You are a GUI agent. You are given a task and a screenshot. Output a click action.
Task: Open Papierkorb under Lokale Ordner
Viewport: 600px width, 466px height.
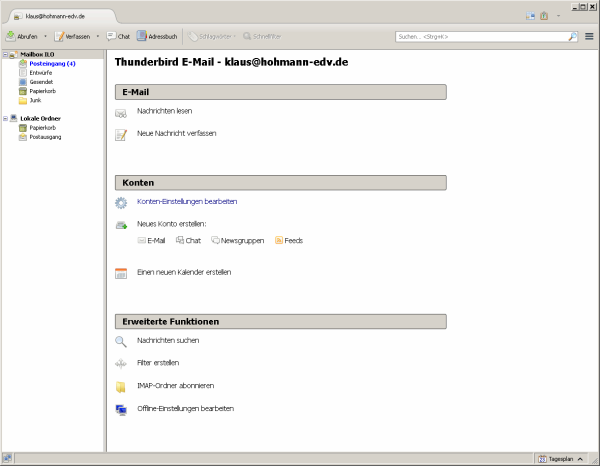point(42,128)
